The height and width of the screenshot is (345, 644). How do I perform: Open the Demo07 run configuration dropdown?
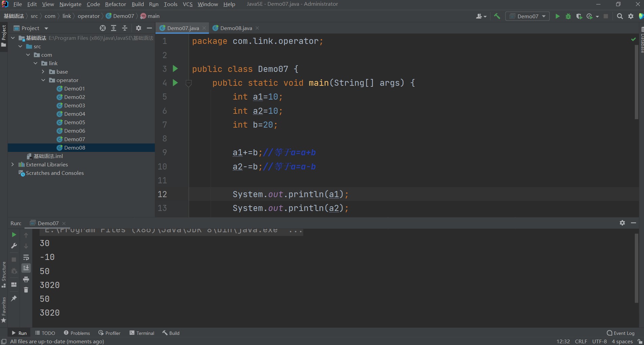click(527, 16)
